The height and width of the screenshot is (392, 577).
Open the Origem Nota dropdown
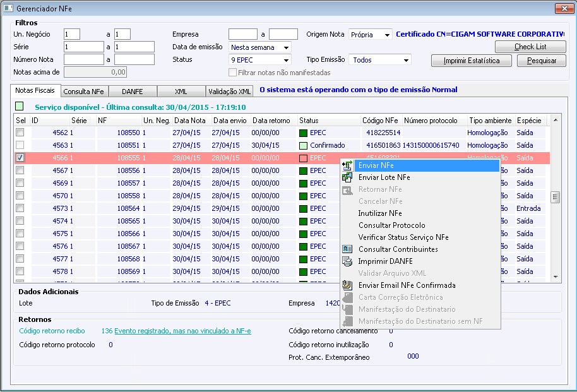387,35
